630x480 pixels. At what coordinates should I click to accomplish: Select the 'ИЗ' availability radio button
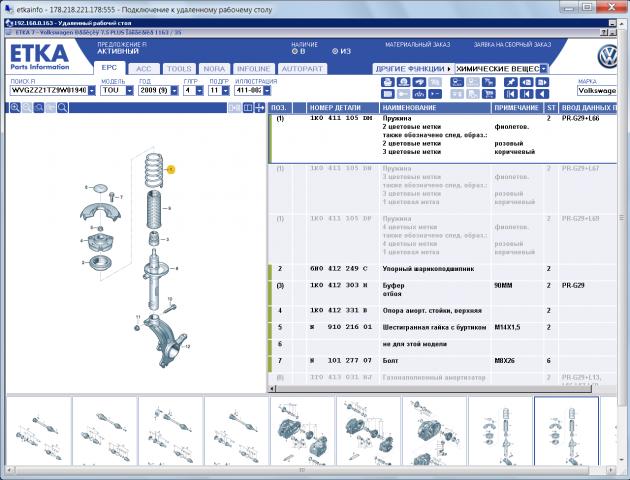coord(335,51)
